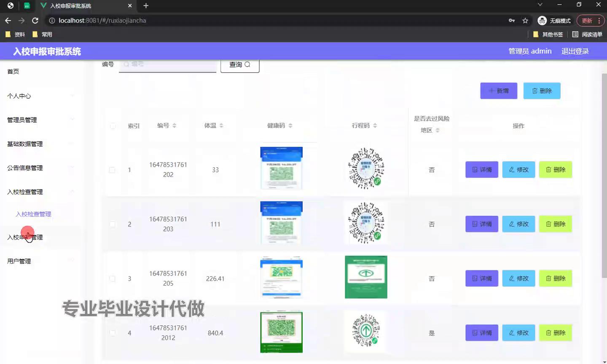Sort table by 体温 column arrows

pos(221,126)
